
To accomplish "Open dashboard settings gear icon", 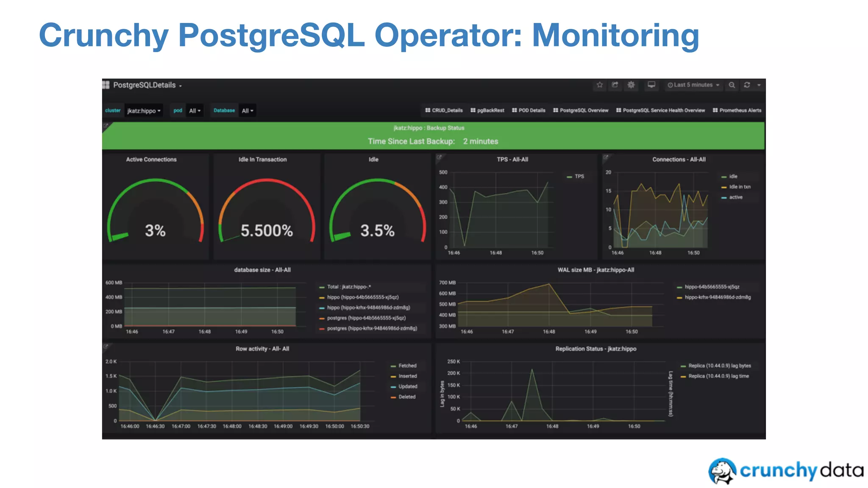I will click(x=631, y=85).
